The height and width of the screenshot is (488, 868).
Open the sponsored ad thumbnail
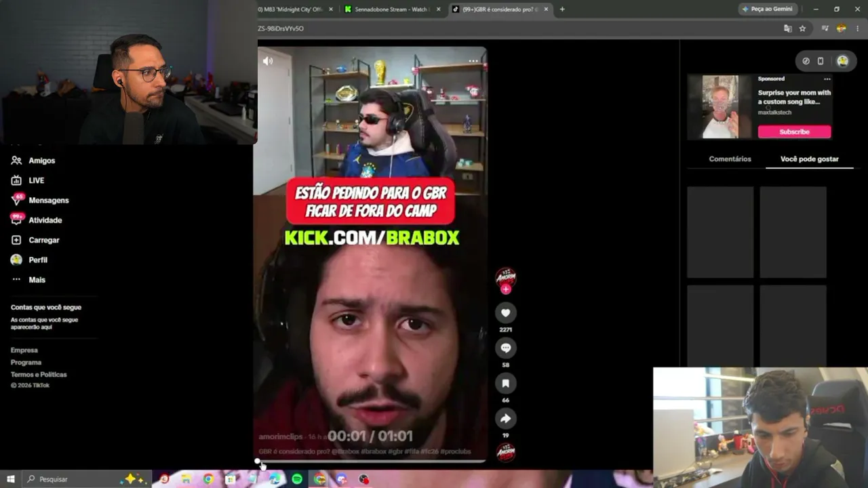[x=720, y=107]
